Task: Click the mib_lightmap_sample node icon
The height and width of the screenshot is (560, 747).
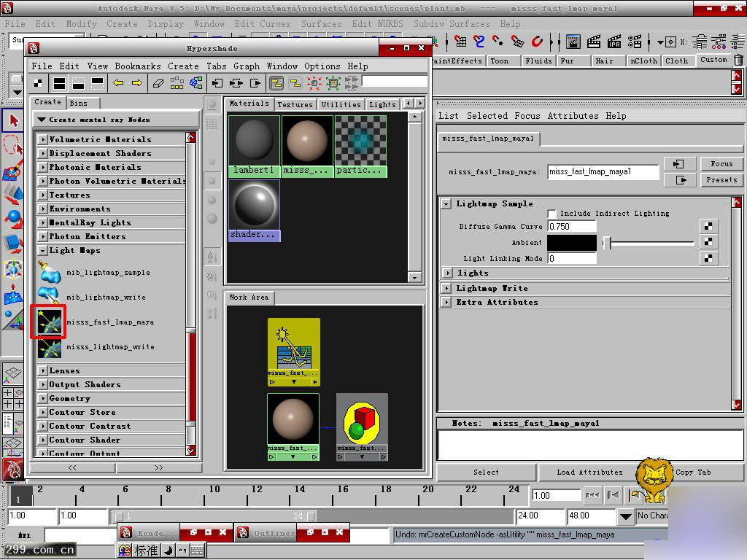Action: pos(48,273)
